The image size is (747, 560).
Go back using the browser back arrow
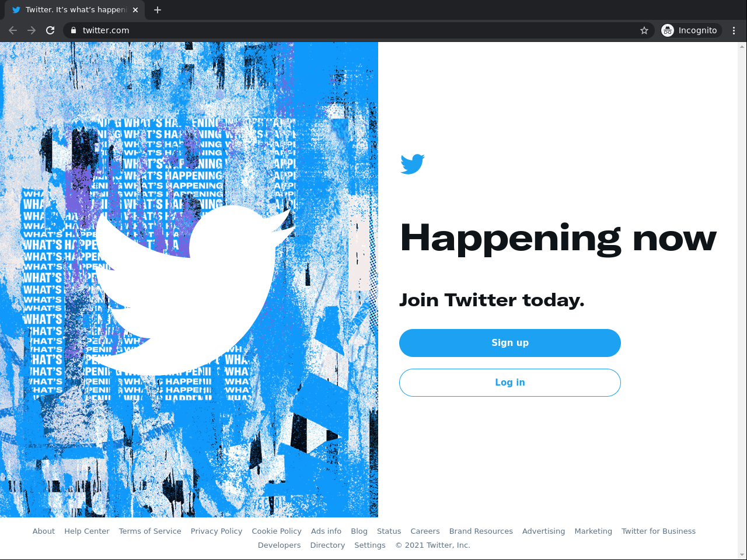(x=13, y=30)
